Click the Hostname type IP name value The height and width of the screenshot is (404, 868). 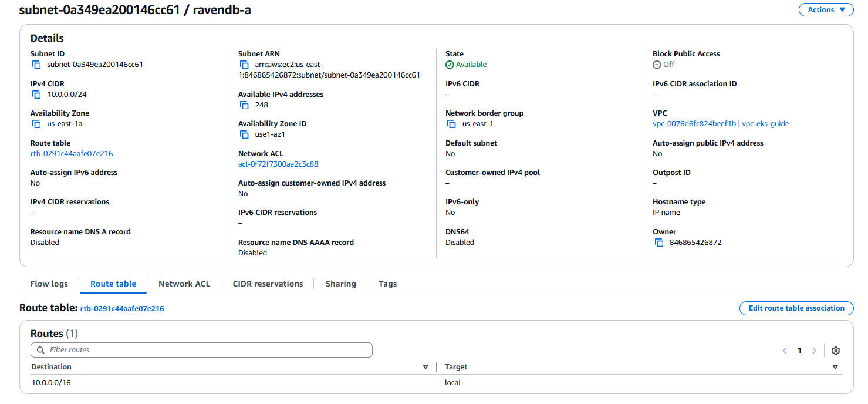pos(666,213)
